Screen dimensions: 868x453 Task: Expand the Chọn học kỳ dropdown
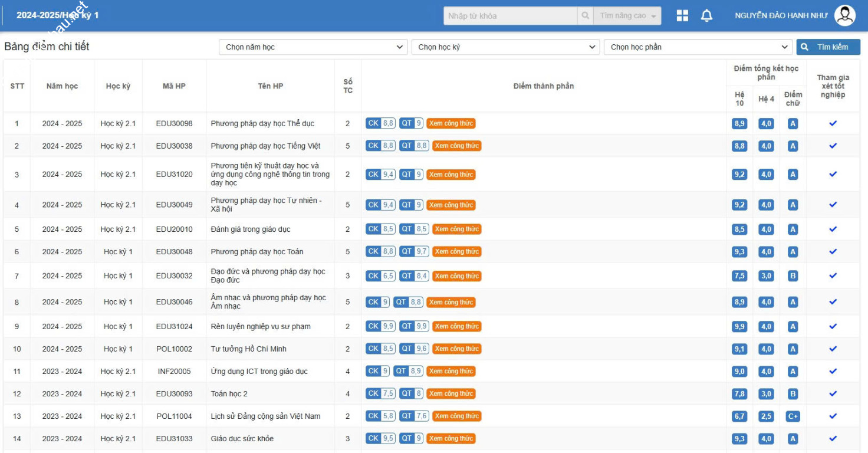tap(505, 47)
